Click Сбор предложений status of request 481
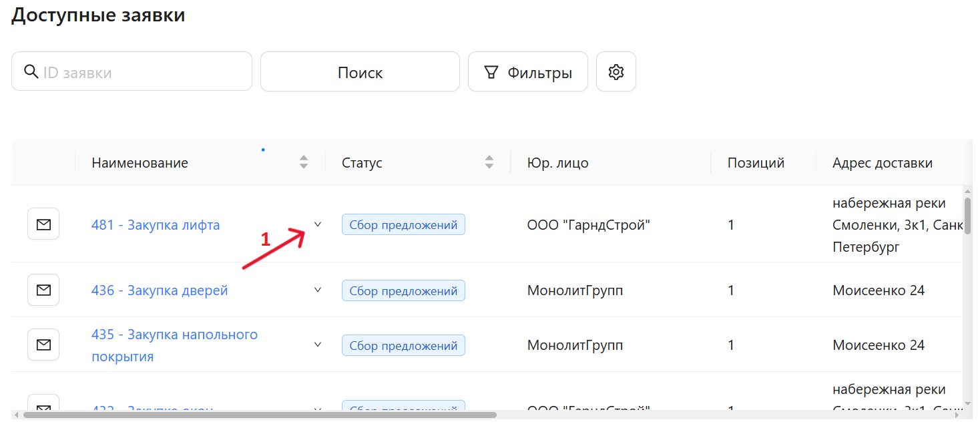This screenshot has width=980, height=428. pyautogui.click(x=403, y=224)
